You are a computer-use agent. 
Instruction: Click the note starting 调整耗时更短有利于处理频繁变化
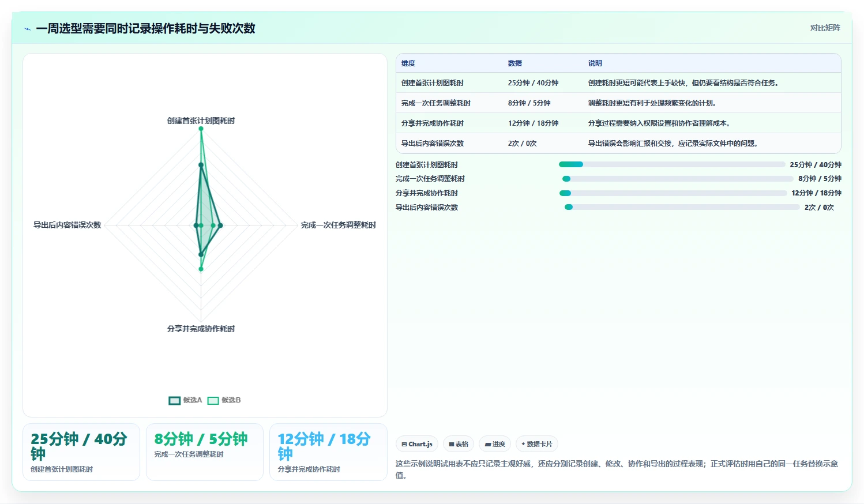click(x=653, y=103)
